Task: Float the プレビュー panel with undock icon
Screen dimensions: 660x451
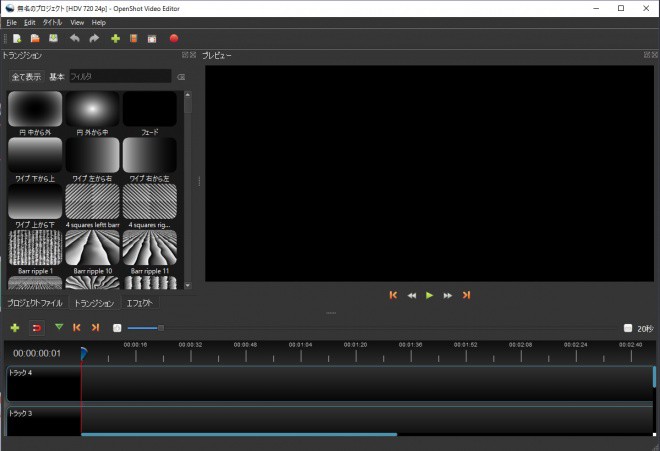Action: 647,55
